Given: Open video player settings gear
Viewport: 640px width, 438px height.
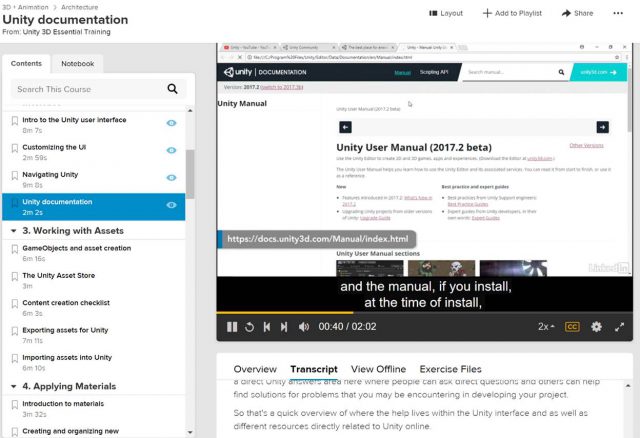Looking at the screenshot, I should (x=596, y=327).
